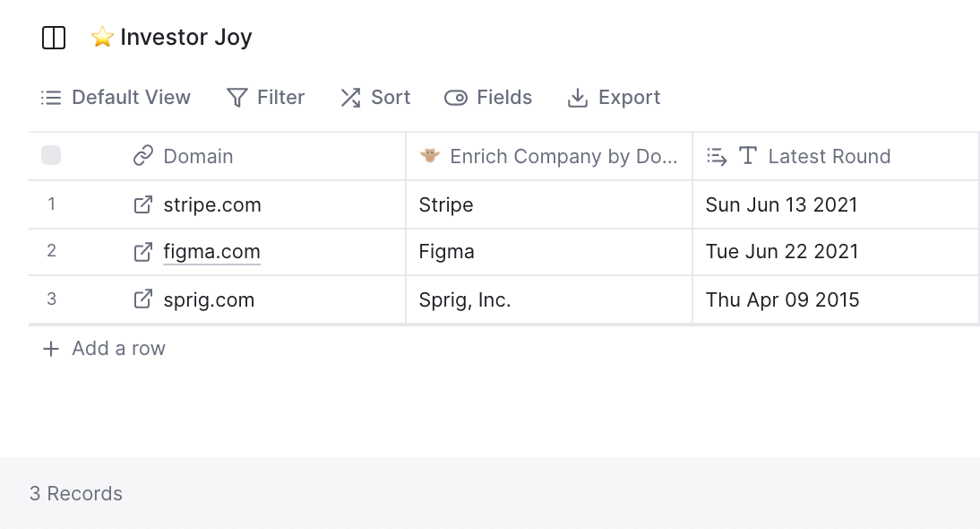Open external link icon for stripe.com
980x529 pixels.
143,204
